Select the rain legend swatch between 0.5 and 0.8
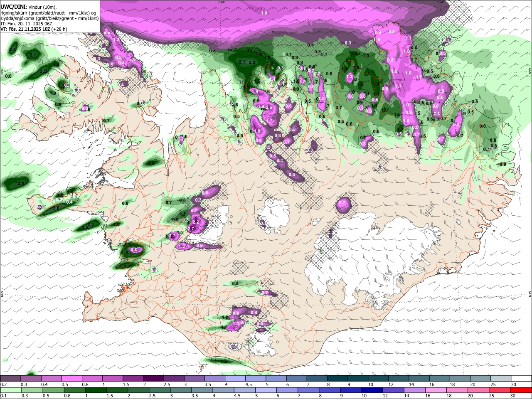 [x=53, y=390]
